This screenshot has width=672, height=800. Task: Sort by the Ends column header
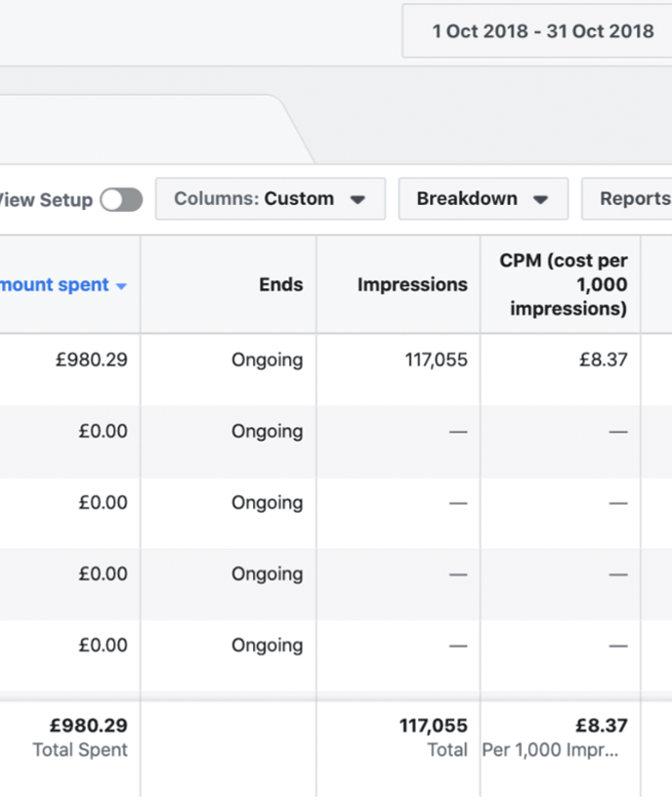pyautogui.click(x=280, y=285)
